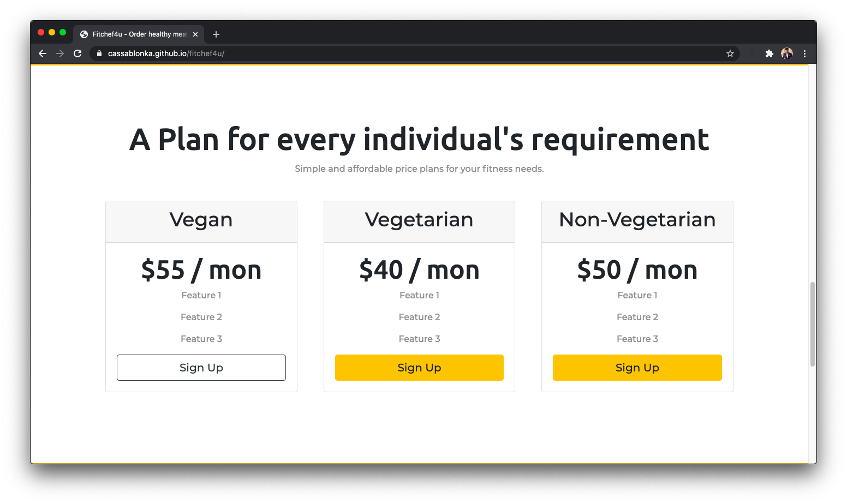The width and height of the screenshot is (847, 504).
Task: Sign up for the Vegetarian plan
Action: pos(419,368)
